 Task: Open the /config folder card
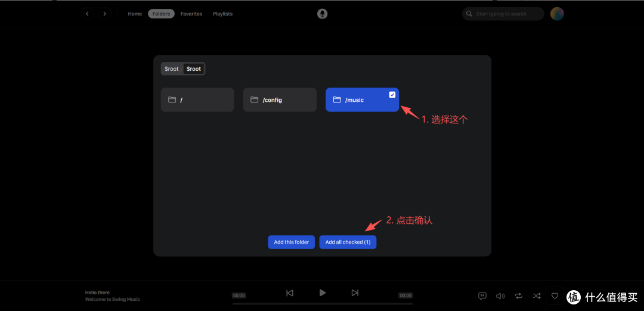(280, 99)
